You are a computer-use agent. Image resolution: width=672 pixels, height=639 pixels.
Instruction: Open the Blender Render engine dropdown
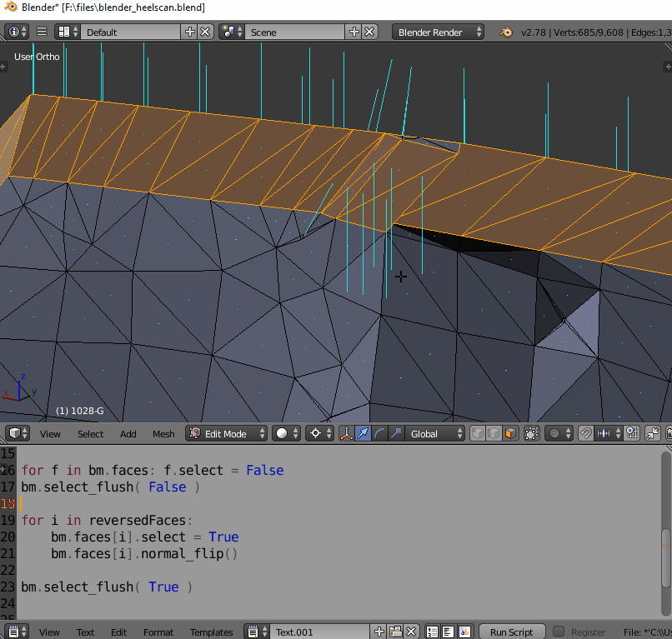tap(438, 31)
